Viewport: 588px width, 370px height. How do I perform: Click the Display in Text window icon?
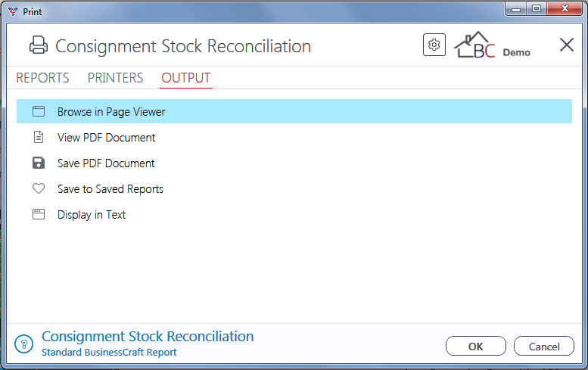39,214
